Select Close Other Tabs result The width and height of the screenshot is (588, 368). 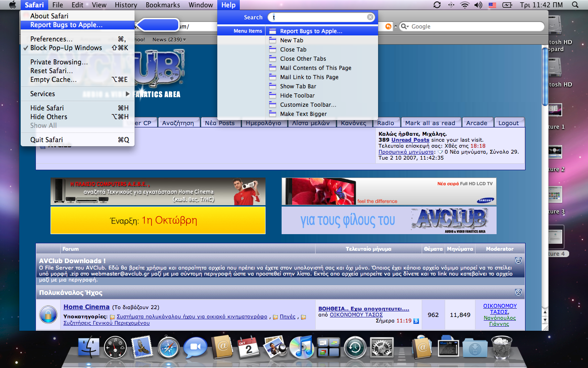(322, 58)
